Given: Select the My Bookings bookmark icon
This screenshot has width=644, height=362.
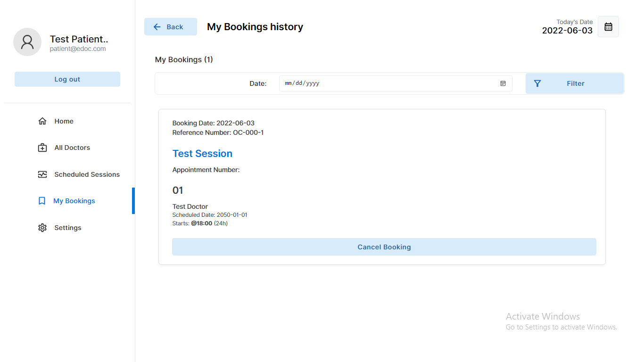Looking at the screenshot, I should [42, 200].
